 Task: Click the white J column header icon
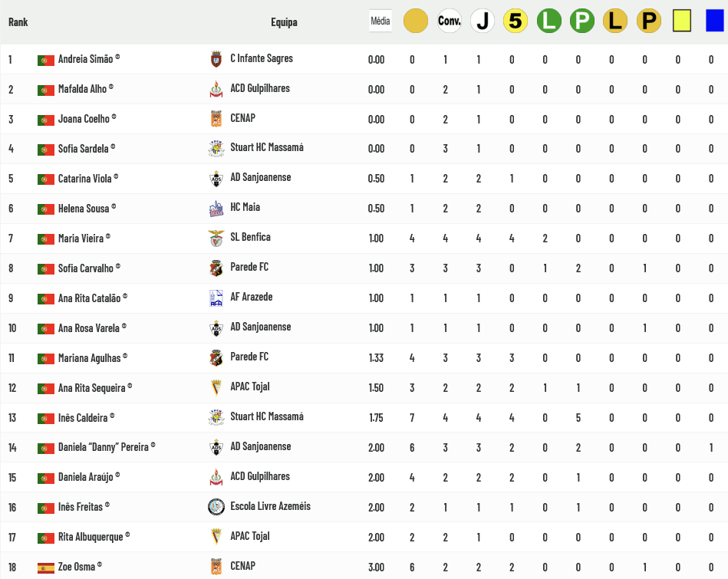(x=482, y=21)
